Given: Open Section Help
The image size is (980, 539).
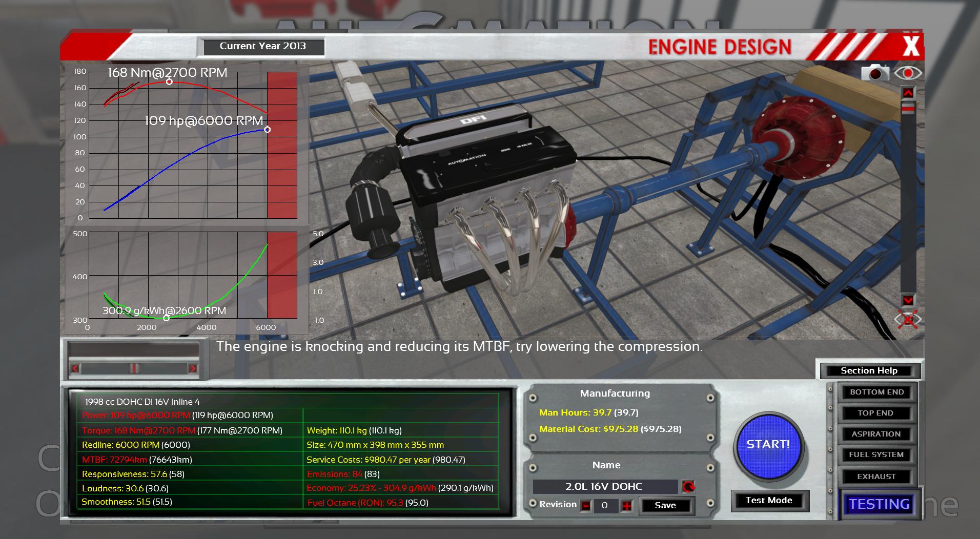Looking at the screenshot, I should click(869, 370).
